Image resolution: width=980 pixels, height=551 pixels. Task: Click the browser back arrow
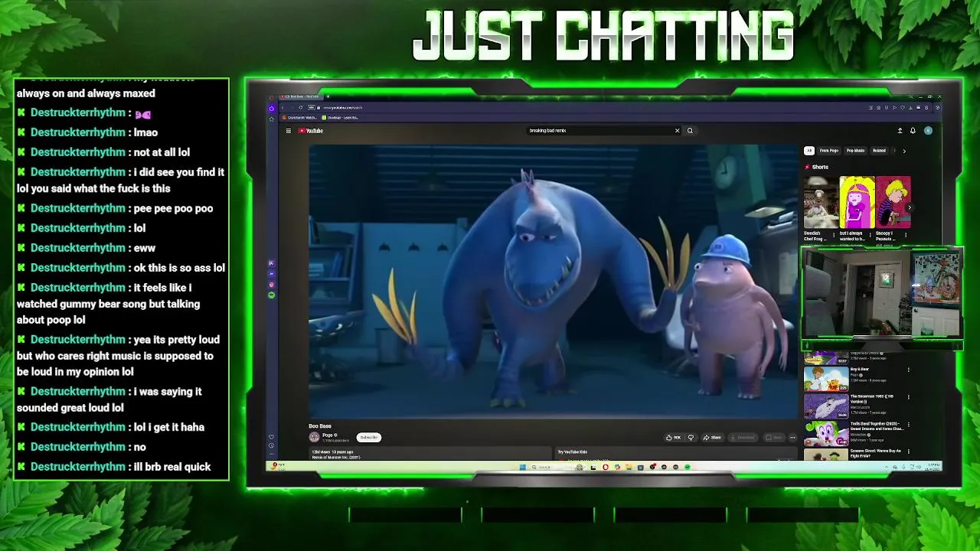283,107
